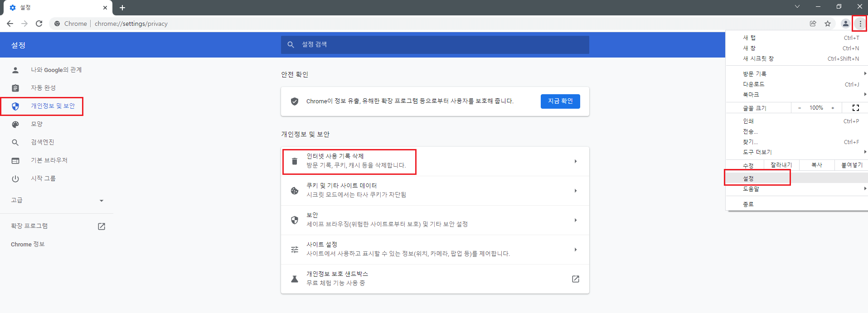Open 나와 Google의 관계 settings section
Viewport: 868px width, 313px height.
pyautogui.click(x=56, y=70)
